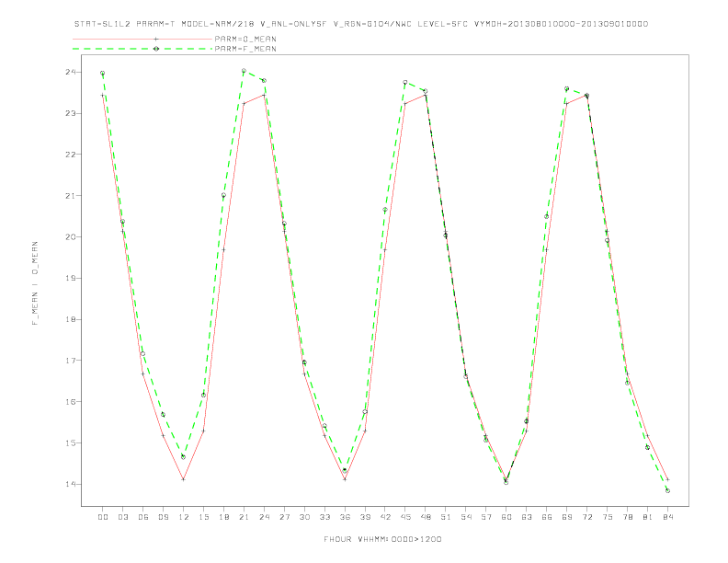Click x-axis forecast hour label 42

pyautogui.click(x=385, y=517)
